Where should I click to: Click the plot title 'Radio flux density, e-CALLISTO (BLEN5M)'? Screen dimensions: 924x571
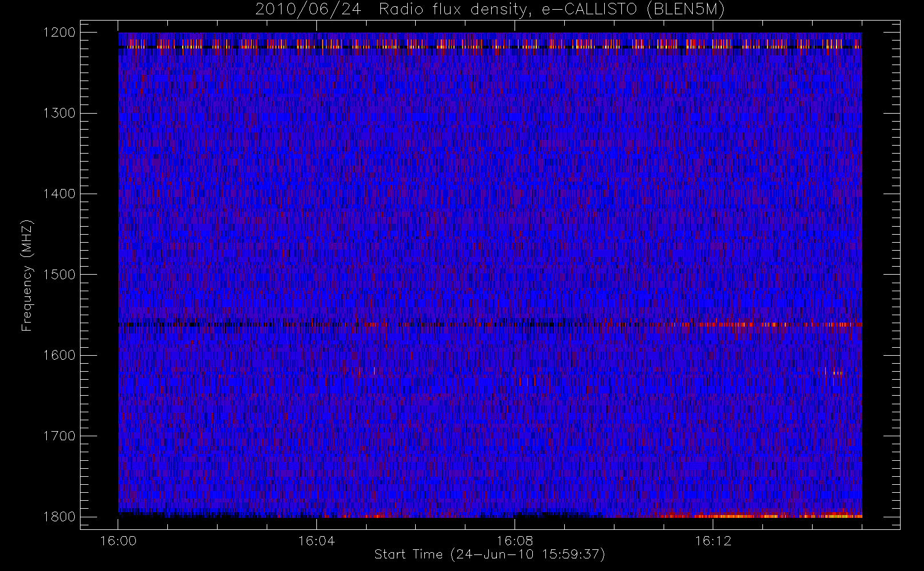click(552, 10)
